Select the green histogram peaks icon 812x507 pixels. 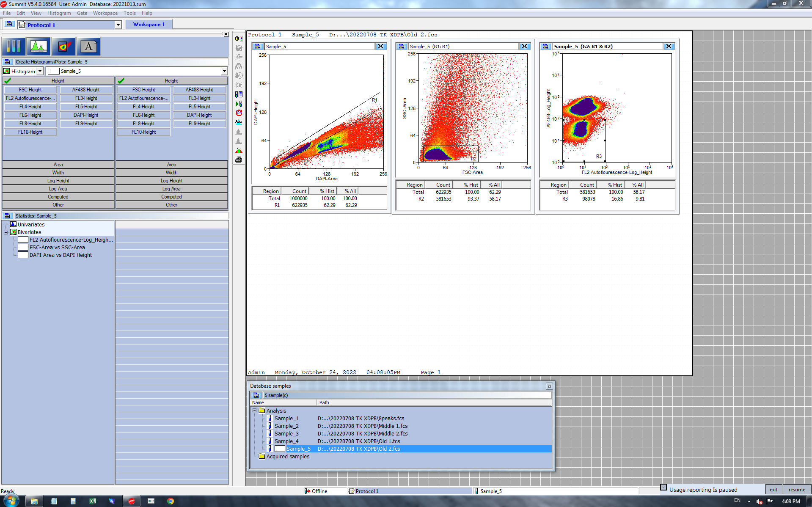pos(39,47)
